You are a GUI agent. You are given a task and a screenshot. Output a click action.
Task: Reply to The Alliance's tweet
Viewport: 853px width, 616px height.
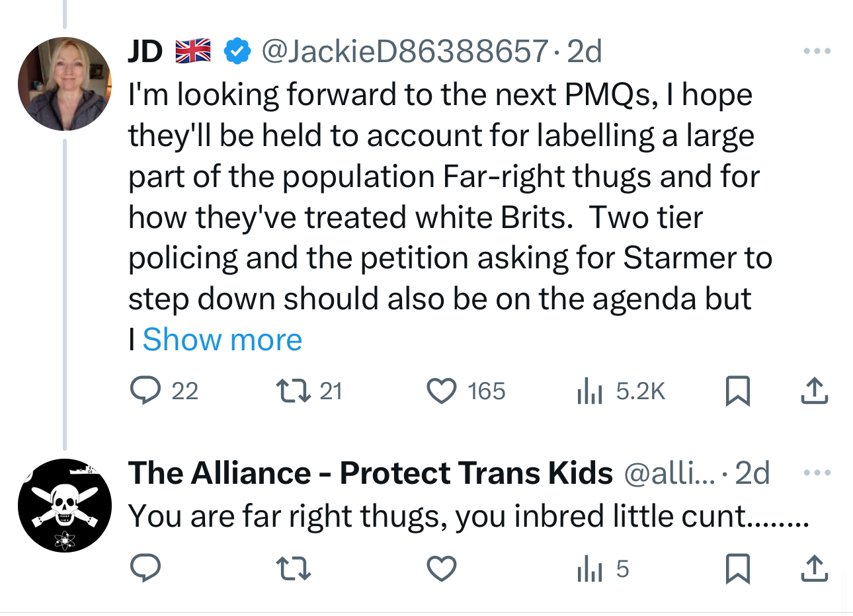(145, 568)
